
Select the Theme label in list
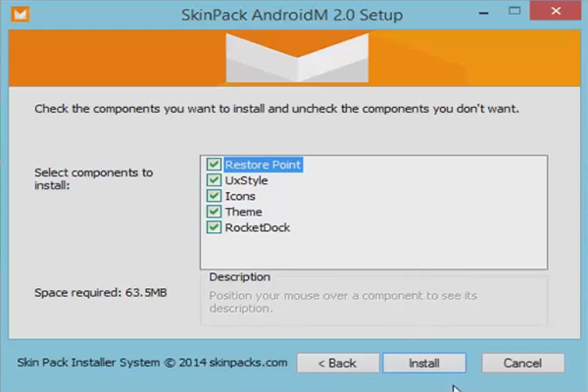(243, 212)
